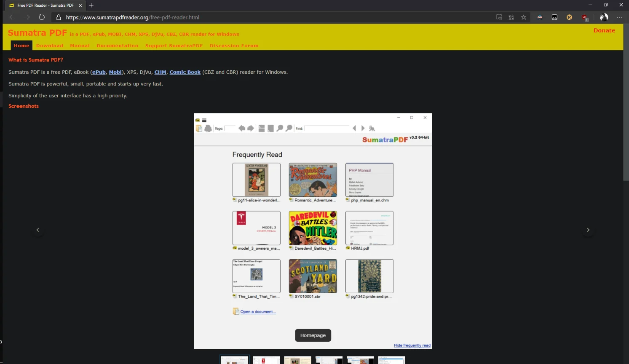Go back using the browser back arrow

[12, 17]
